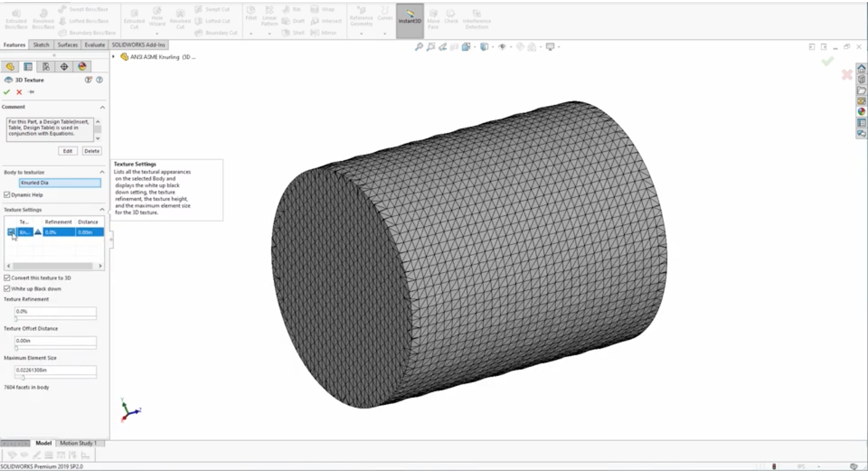Click the Instant3D toolbar button
This screenshot has width=868, height=475.
coord(410,21)
